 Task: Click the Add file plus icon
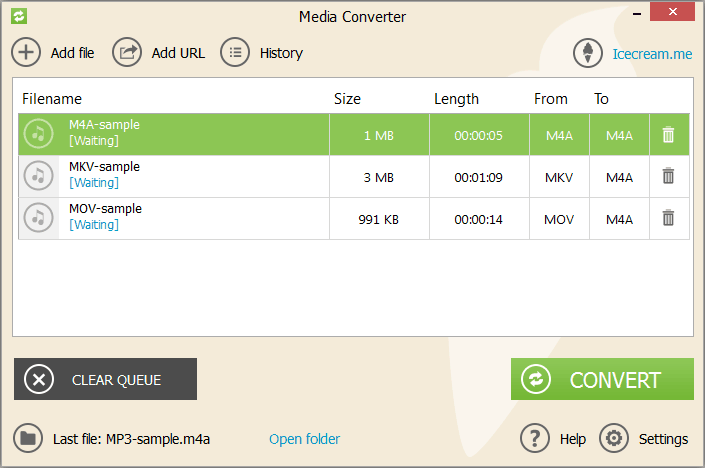point(26,53)
